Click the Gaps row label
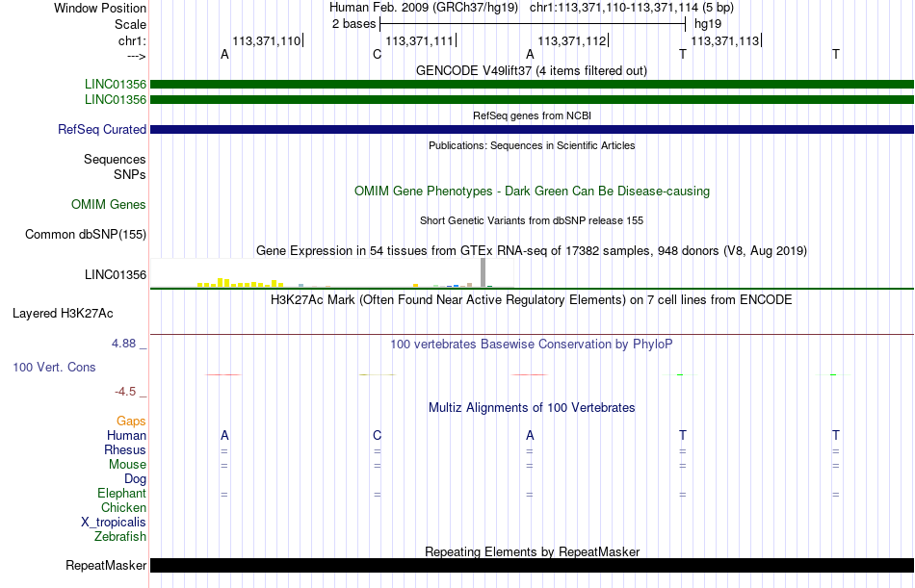Image resolution: width=915 pixels, height=588 pixels. pyautogui.click(x=131, y=422)
